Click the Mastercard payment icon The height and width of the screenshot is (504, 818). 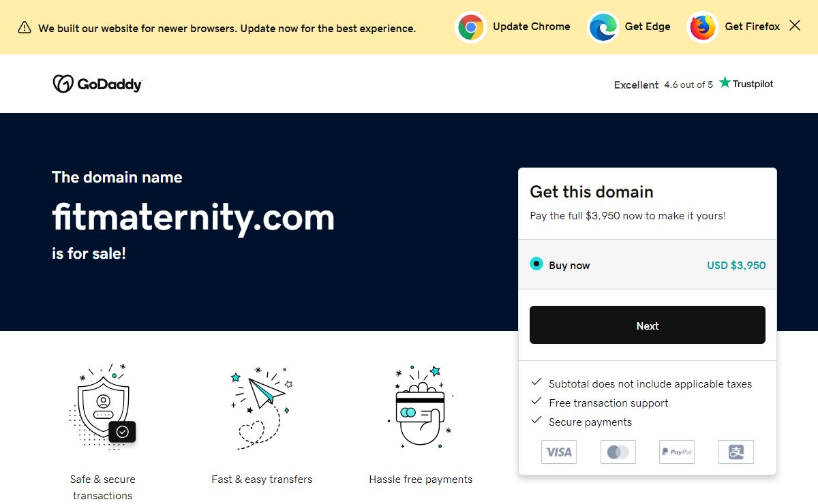point(618,452)
